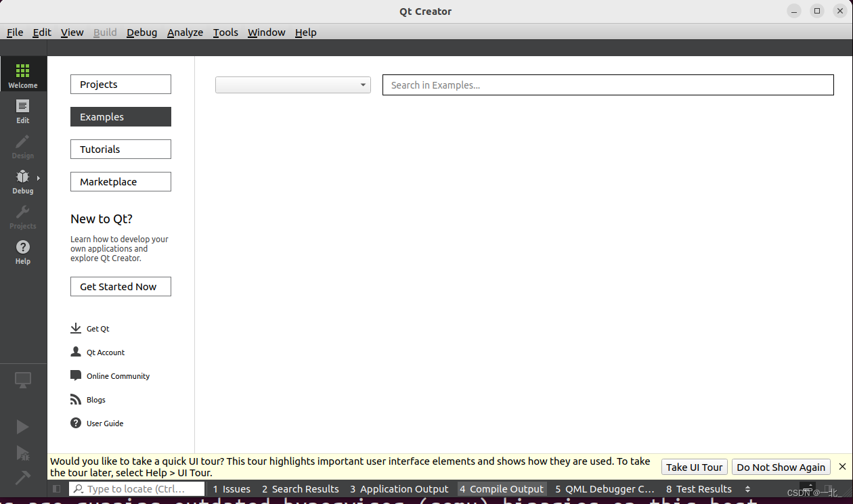Show the Application Output pane
Screen dimensions: 853x504
tap(399, 489)
